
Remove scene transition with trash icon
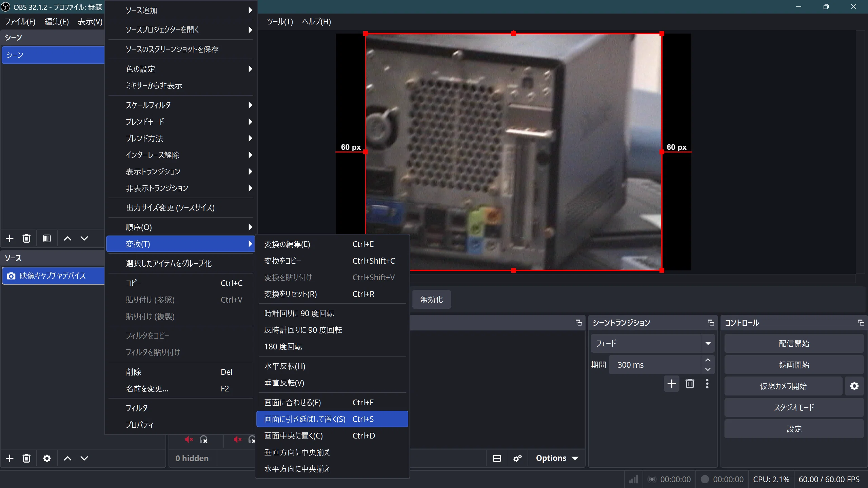(690, 384)
